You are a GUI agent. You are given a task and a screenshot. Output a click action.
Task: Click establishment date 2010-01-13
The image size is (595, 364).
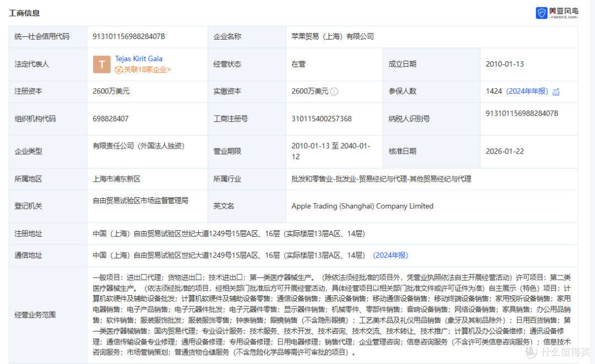coord(505,64)
